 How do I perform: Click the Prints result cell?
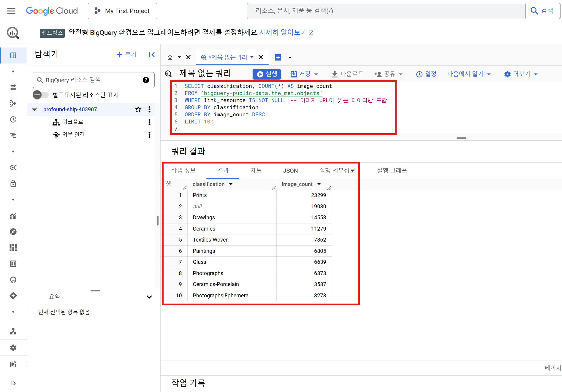pos(232,195)
